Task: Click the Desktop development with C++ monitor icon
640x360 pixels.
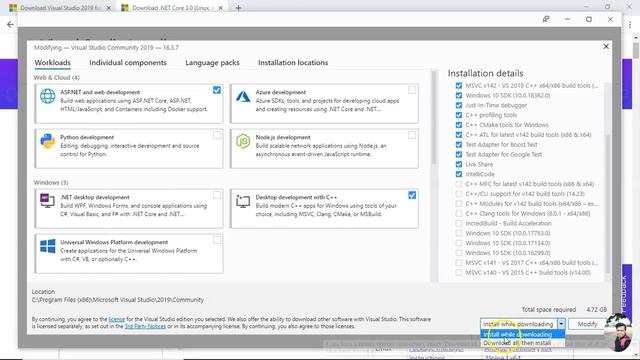Action: pos(243,201)
